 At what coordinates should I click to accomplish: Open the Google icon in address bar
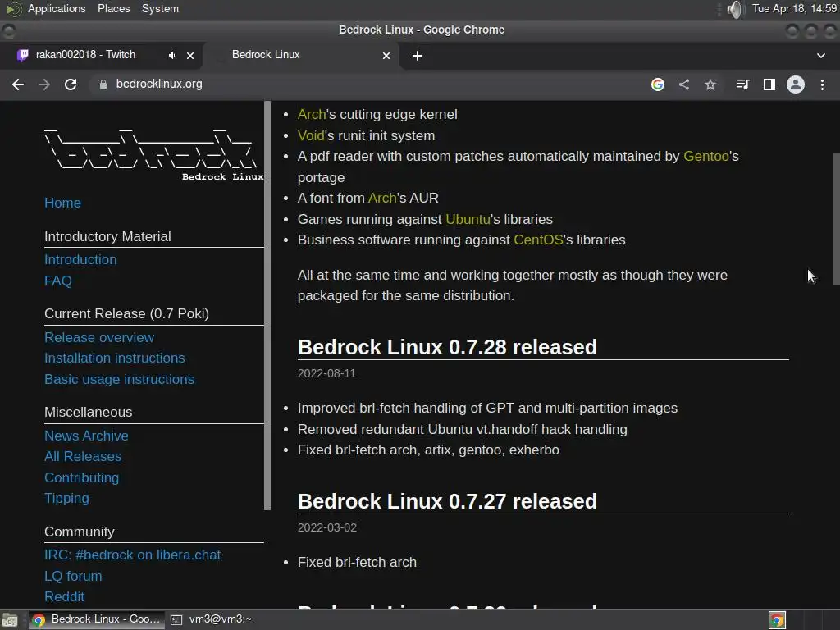658,84
